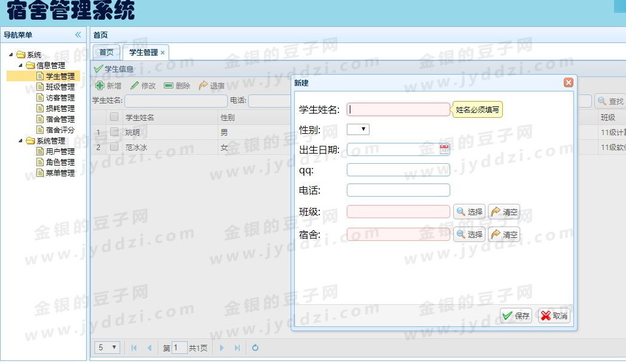Click the 修改 edit pencil button
The image size is (626, 364).
click(143, 85)
